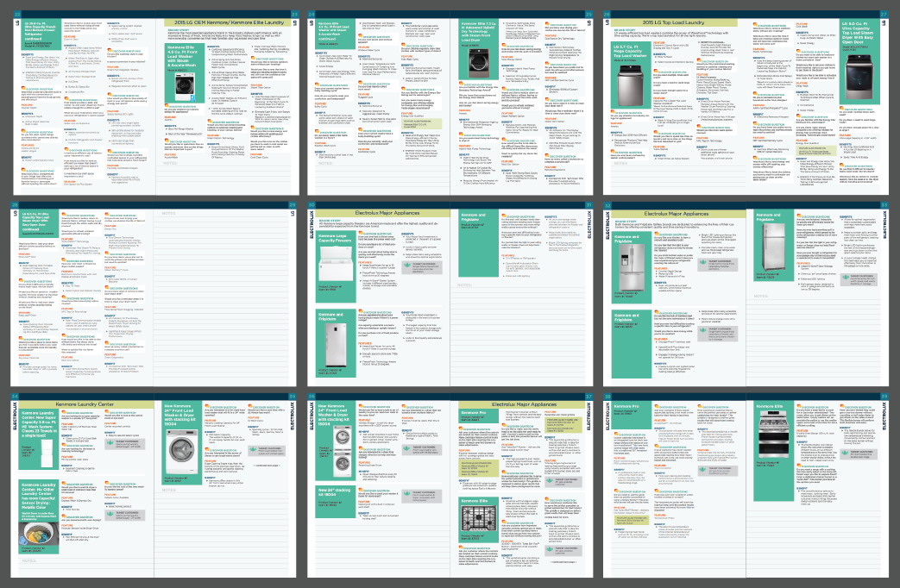Open the pages 24–25 spread thumbnail
Screen dimensions: 900x588
450,103
